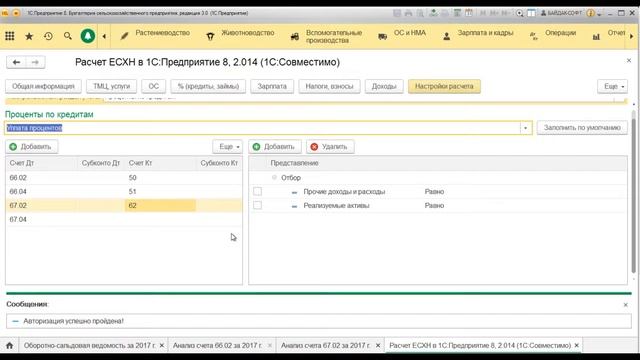The height and width of the screenshot is (360, 640).
Task: Toggle the Реализуемые активы checkbox
Action: point(258,205)
